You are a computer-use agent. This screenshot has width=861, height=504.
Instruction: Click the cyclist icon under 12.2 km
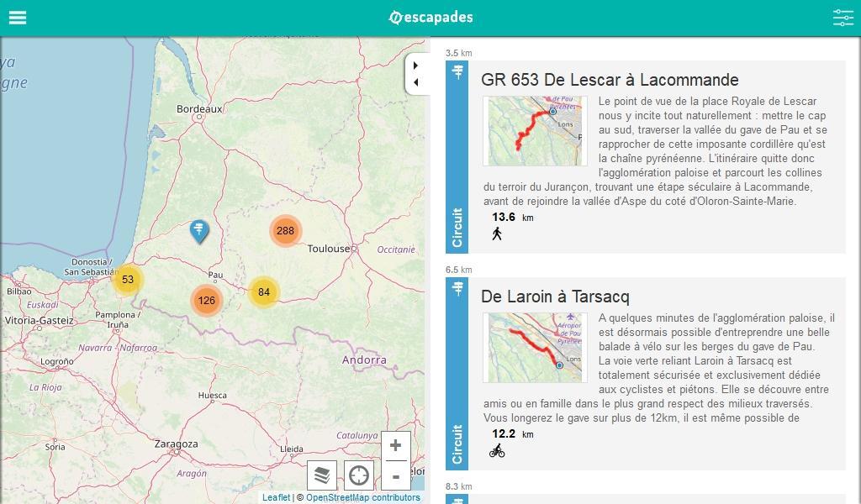point(497,450)
